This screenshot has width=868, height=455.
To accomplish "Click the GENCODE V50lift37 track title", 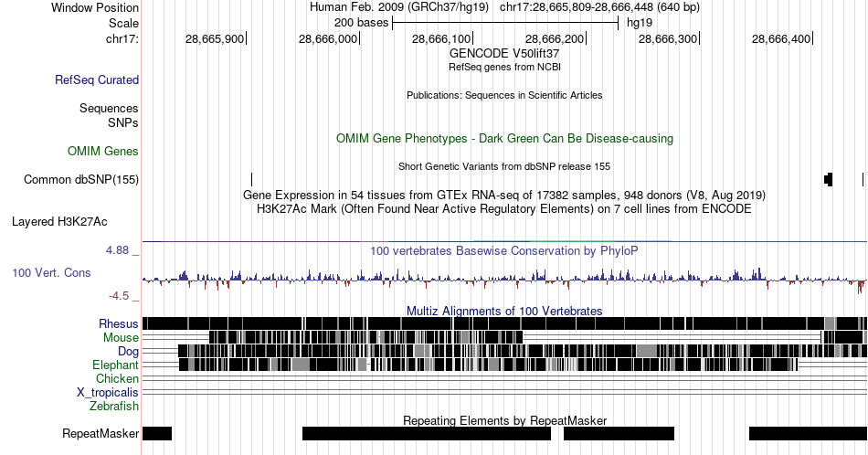I will [504, 54].
